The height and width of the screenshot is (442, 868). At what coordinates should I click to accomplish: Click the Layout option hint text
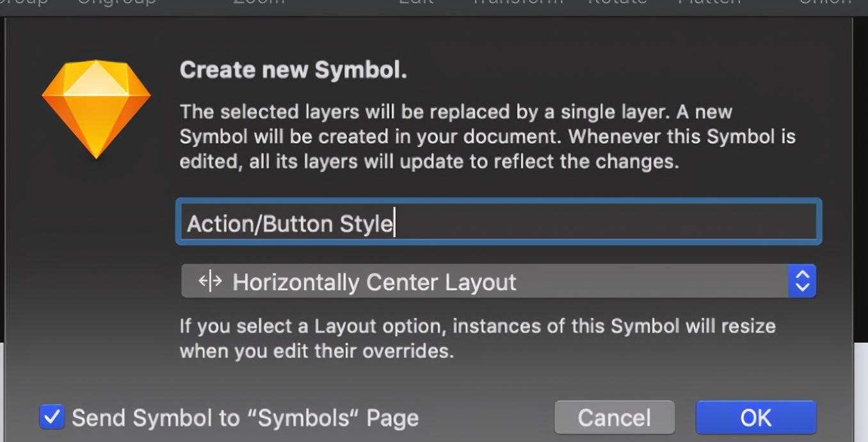coord(478,338)
